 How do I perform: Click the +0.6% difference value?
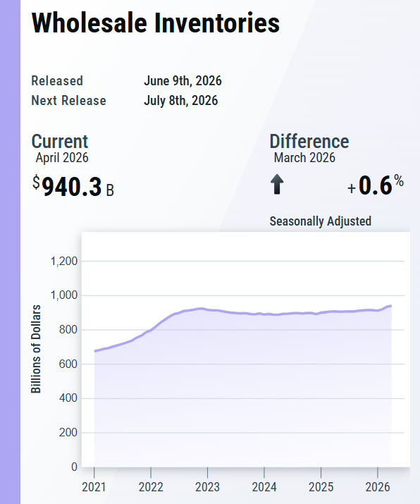[x=376, y=185]
